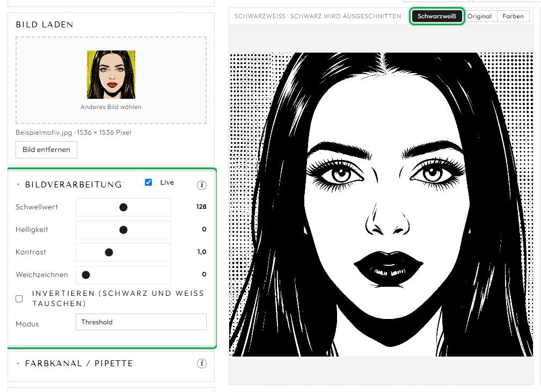Open info for Farbkanal / Pipette section
The image size is (541, 392).
202,364
